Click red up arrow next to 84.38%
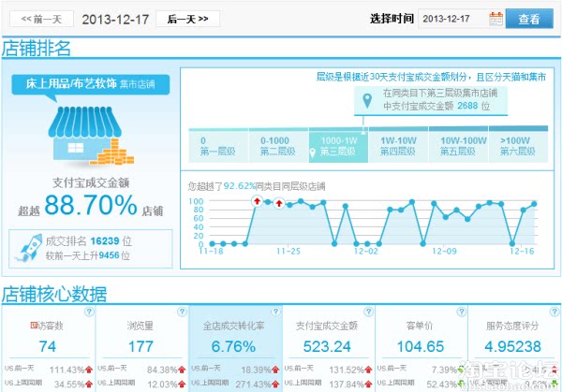The width and height of the screenshot is (562, 392). coord(182,370)
